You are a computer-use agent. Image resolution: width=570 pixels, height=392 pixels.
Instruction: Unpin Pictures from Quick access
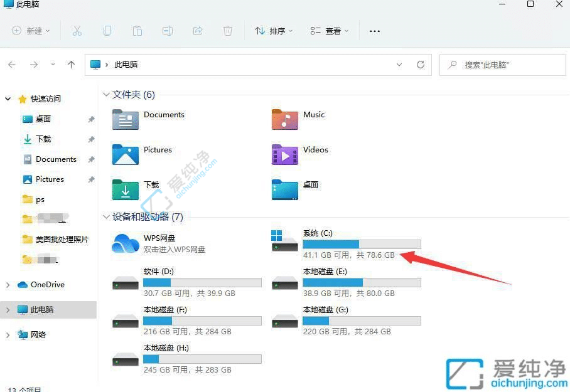91,179
